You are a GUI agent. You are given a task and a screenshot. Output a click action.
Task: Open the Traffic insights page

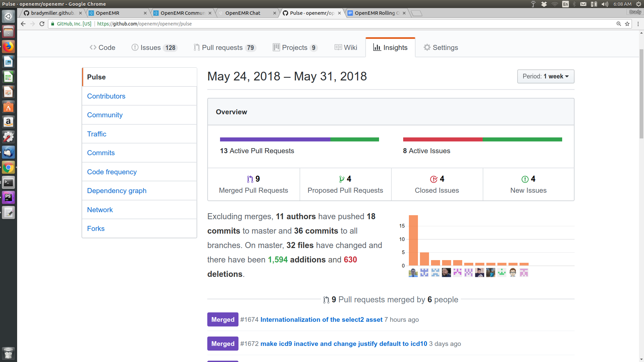click(97, 134)
